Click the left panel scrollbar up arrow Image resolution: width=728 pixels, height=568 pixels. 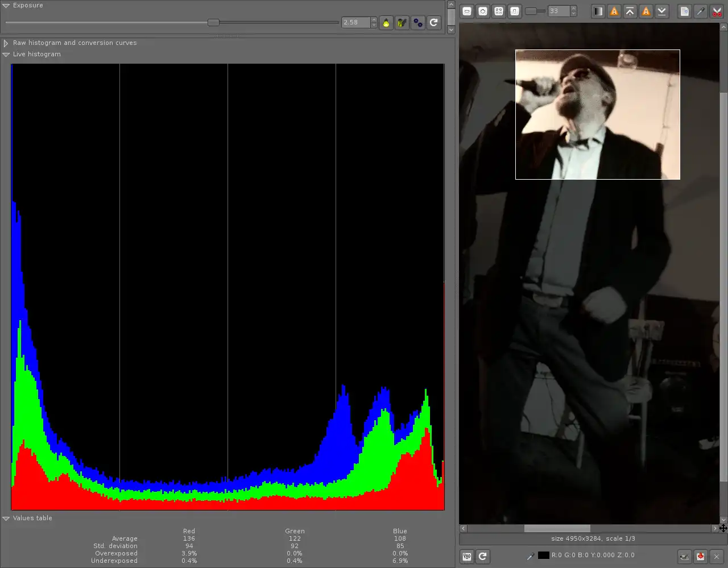pos(451,5)
